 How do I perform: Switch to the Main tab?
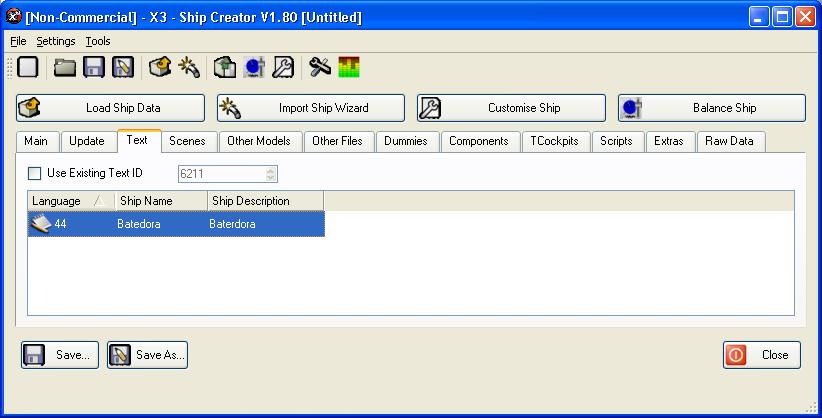[36, 141]
